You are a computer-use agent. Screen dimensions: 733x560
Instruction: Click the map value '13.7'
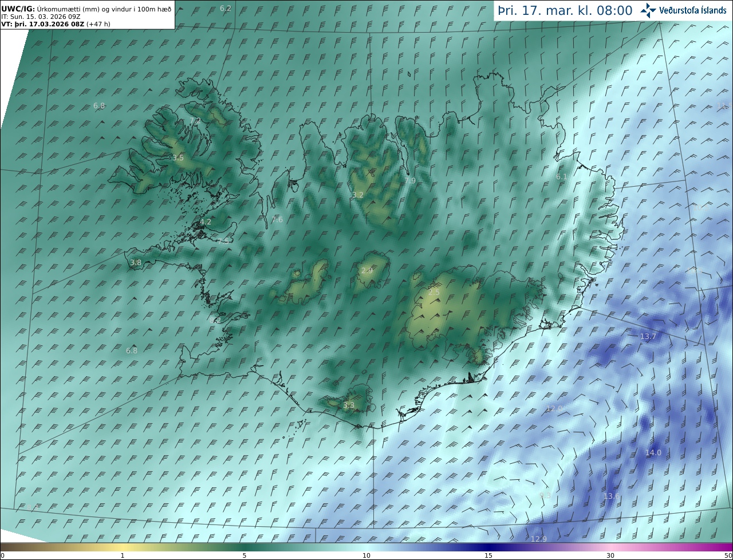[x=648, y=337]
